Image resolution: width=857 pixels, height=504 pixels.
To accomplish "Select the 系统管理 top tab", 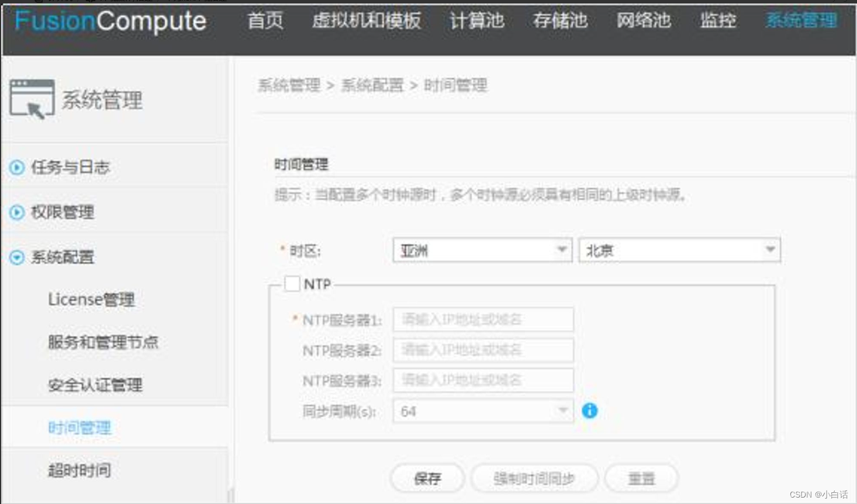I will pos(801,21).
